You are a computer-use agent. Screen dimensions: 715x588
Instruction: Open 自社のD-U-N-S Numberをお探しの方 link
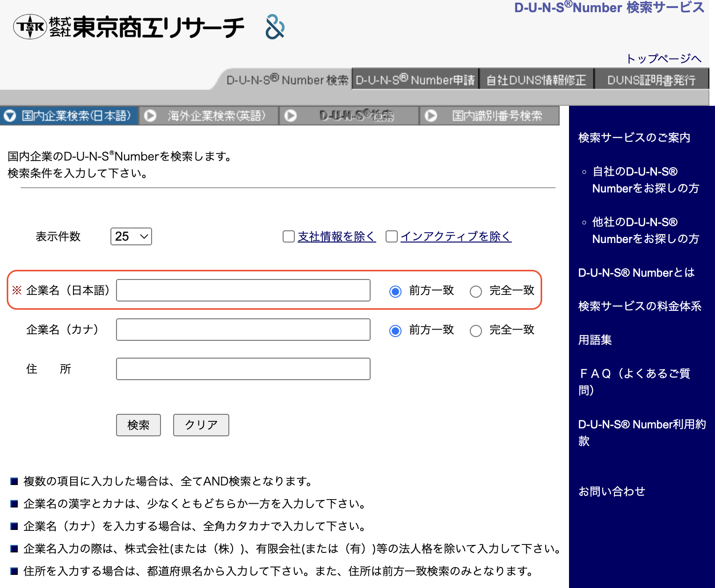click(646, 180)
